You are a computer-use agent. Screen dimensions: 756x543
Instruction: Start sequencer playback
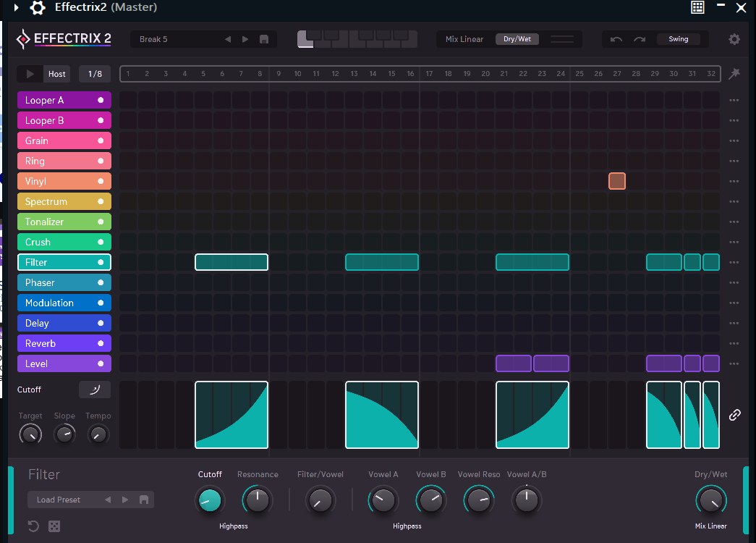click(x=30, y=74)
